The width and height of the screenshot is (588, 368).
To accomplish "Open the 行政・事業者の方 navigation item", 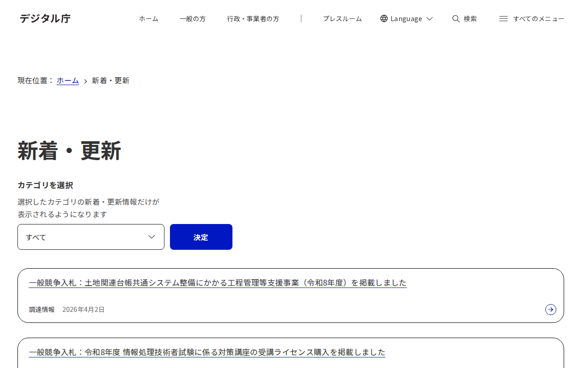I will point(253,18).
